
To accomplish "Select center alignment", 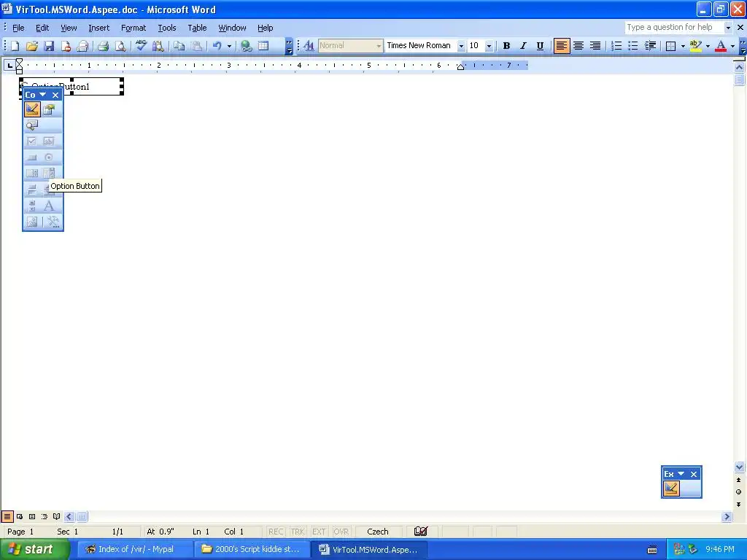I will (578, 46).
